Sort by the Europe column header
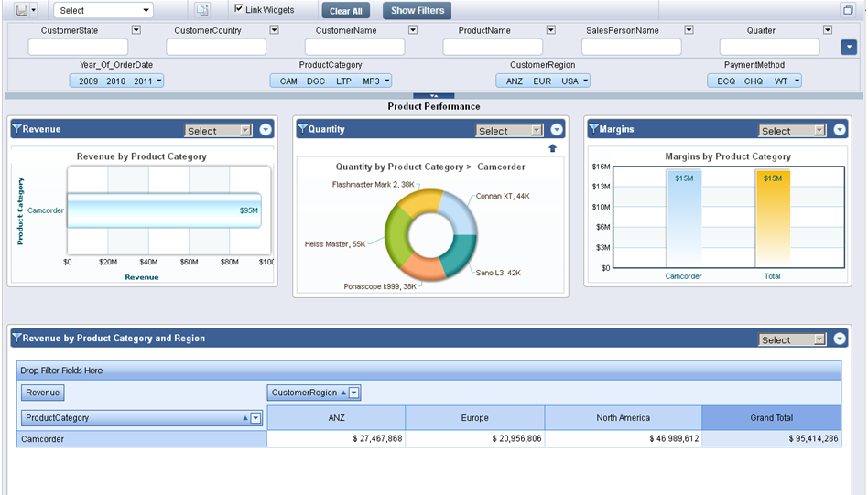Screen dimensions: 868x495 coord(474,418)
